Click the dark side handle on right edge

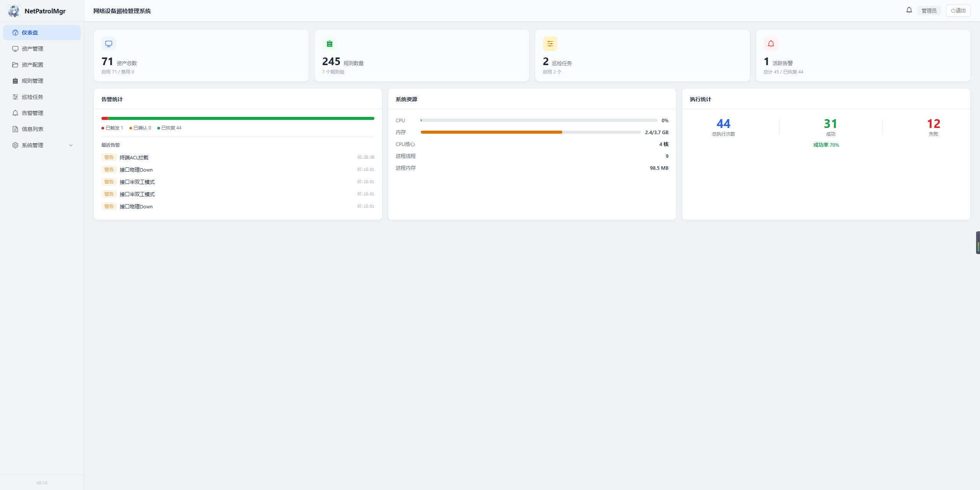(x=978, y=243)
